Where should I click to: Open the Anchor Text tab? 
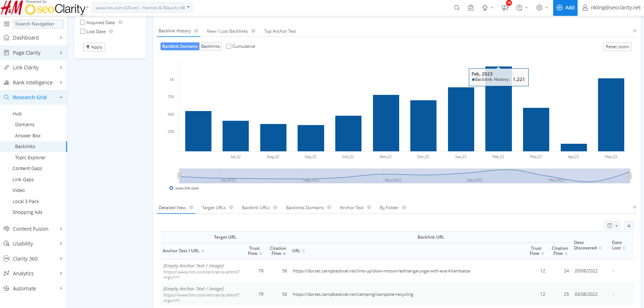click(x=351, y=208)
